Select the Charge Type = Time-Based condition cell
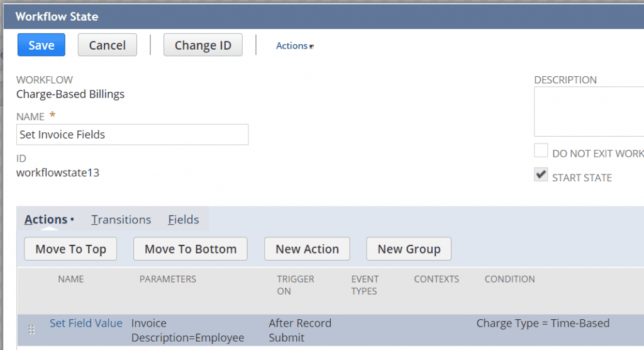 [x=543, y=324]
